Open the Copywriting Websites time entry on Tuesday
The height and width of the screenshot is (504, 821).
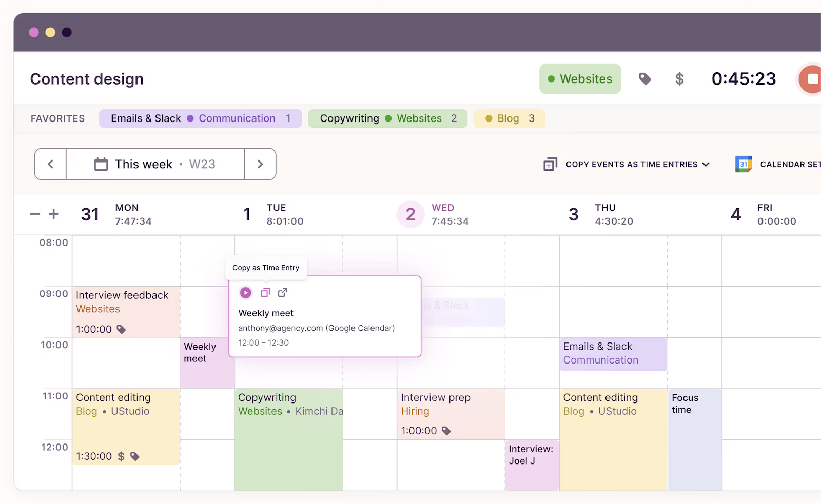coord(289,439)
